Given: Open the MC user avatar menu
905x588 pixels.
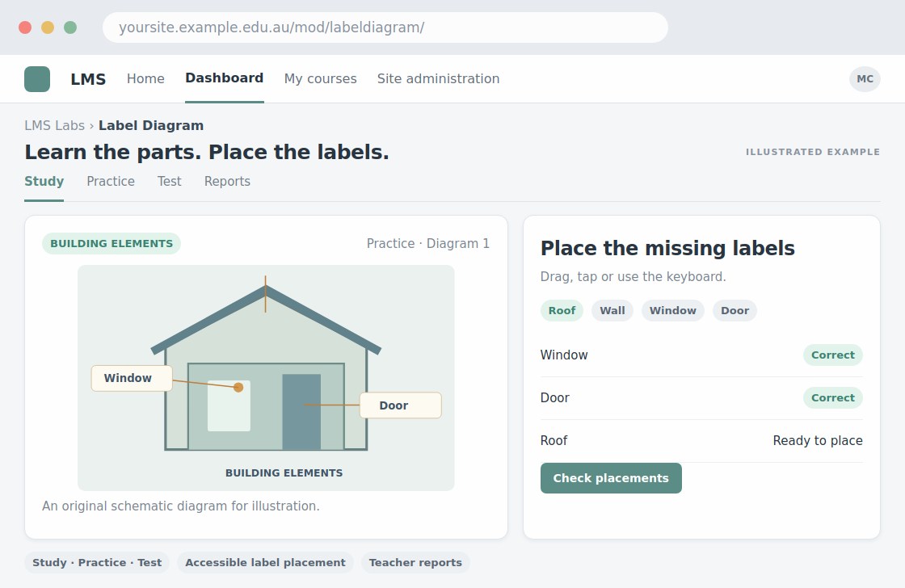Looking at the screenshot, I should pyautogui.click(x=865, y=79).
